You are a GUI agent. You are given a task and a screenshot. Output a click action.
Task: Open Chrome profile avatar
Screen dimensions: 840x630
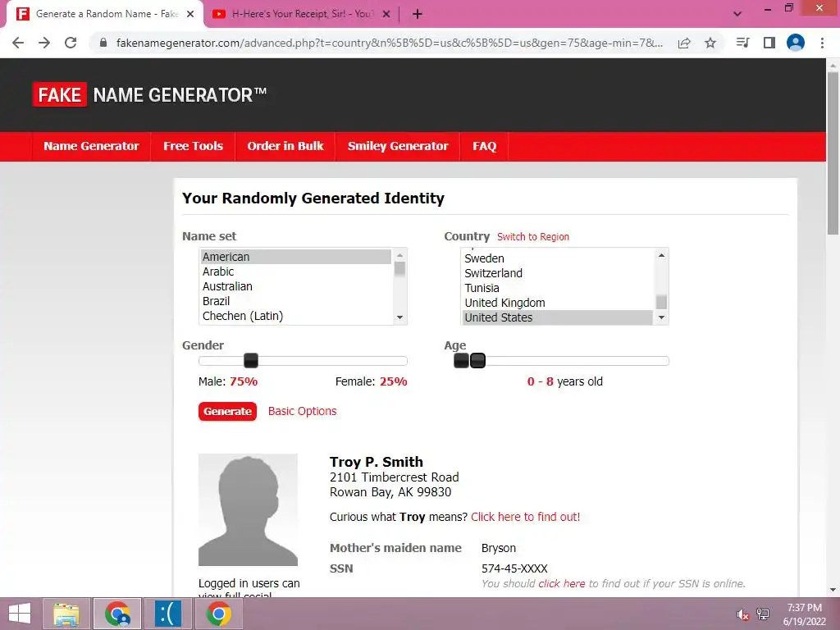click(x=796, y=43)
